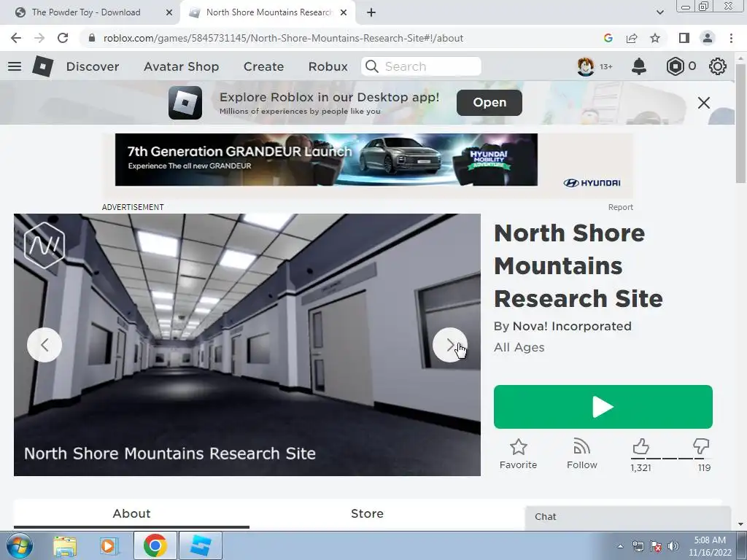Open the Chrome profile icon
Screen dimensions: 747x560
coord(708,38)
